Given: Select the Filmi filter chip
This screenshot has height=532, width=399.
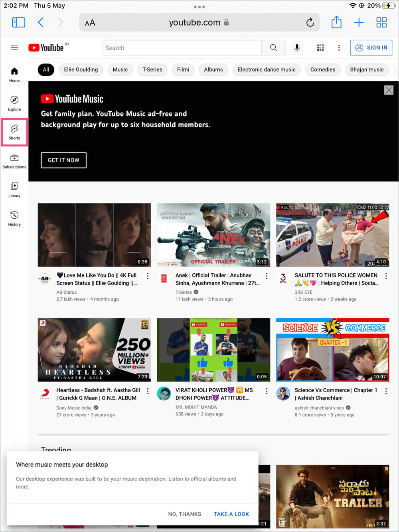Looking at the screenshot, I should click(x=183, y=69).
